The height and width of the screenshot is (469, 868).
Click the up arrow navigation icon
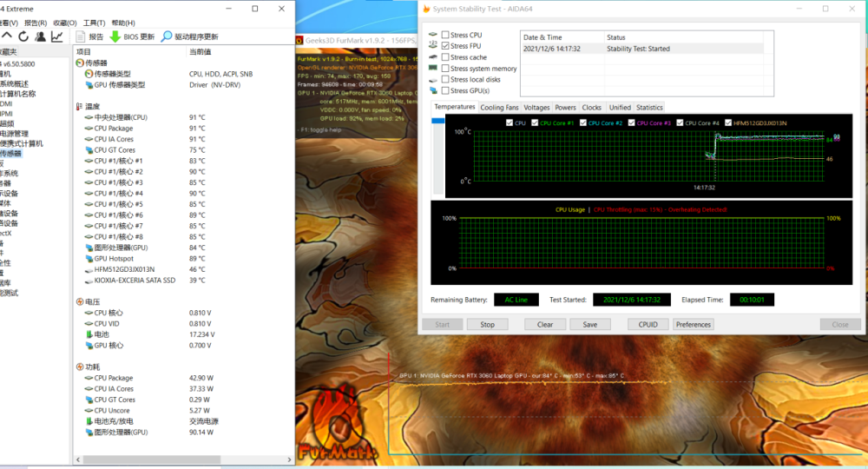[x=8, y=36]
